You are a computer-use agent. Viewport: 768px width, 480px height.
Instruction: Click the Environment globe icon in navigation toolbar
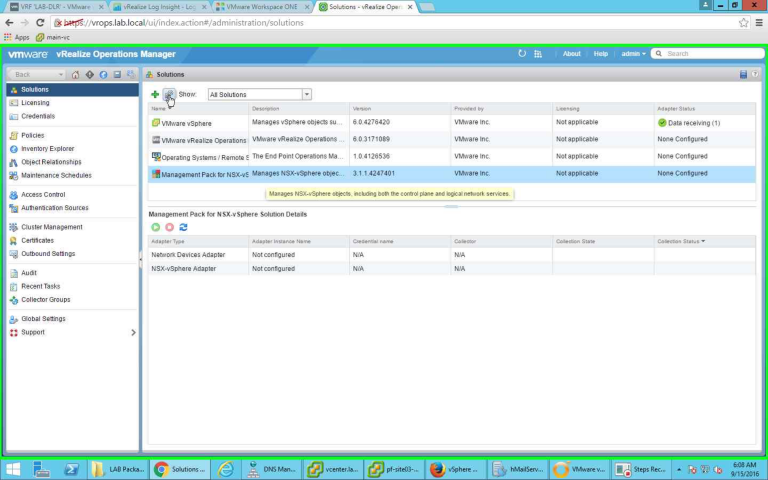pos(103,74)
